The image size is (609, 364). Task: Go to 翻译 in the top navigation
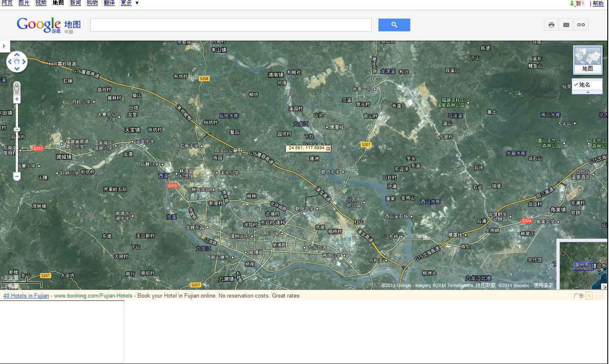109,3
